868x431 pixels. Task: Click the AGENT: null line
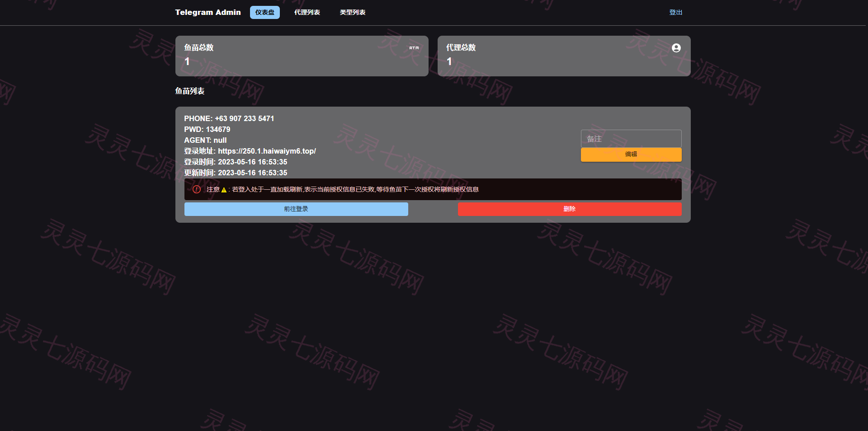click(205, 140)
